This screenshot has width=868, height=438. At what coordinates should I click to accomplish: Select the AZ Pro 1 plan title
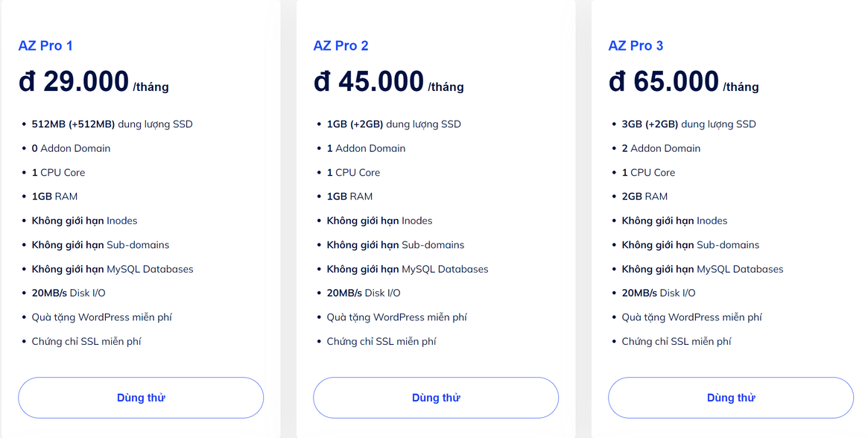[45, 46]
